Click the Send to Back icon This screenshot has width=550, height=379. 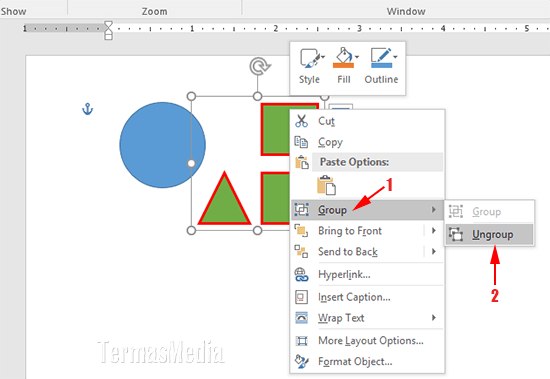tap(301, 252)
